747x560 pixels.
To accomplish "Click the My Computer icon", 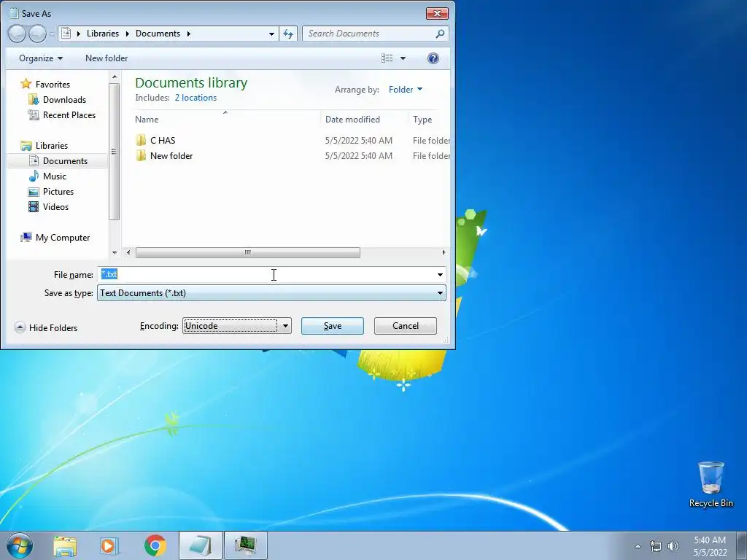I will point(26,237).
